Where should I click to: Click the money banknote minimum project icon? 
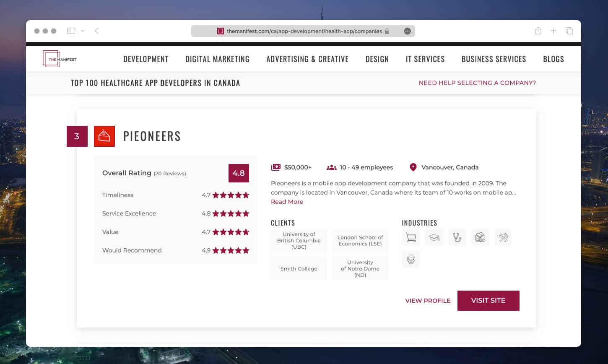276,167
